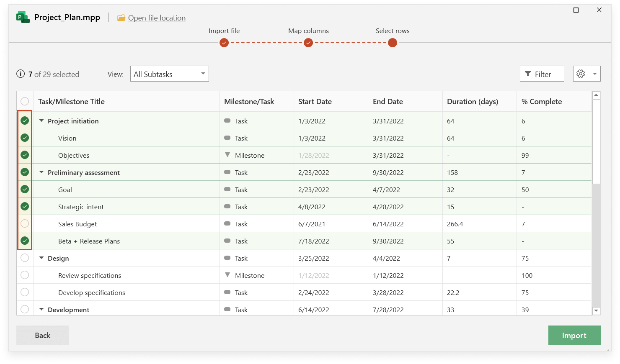Collapse the Preliminary assessment group

41,172
